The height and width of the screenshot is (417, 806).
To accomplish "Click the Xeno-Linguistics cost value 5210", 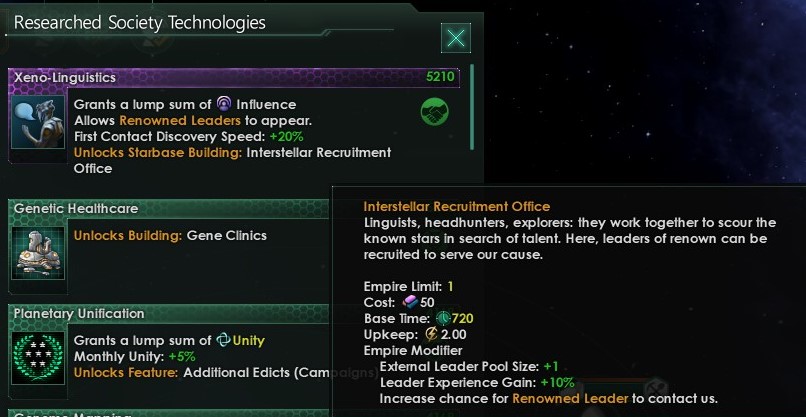I will 440,77.
